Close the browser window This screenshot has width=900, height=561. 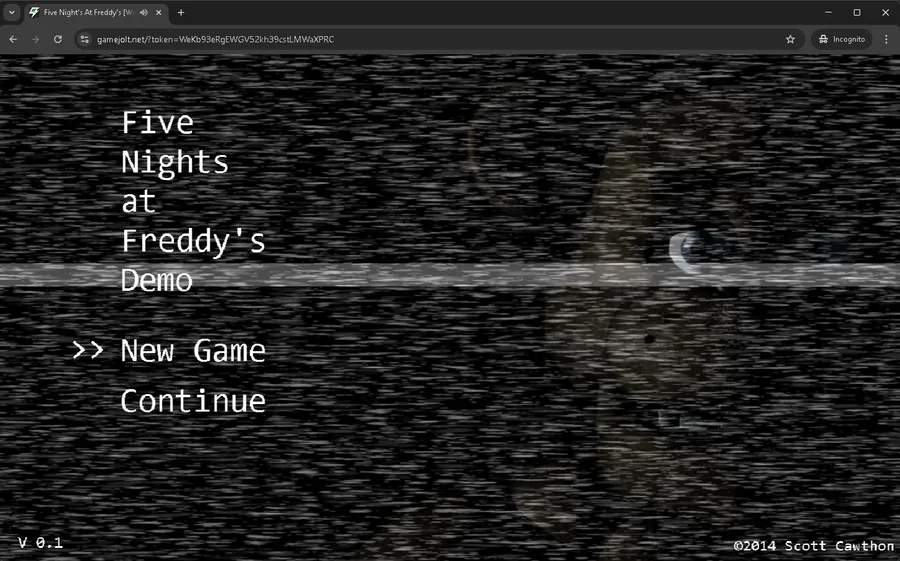point(886,12)
